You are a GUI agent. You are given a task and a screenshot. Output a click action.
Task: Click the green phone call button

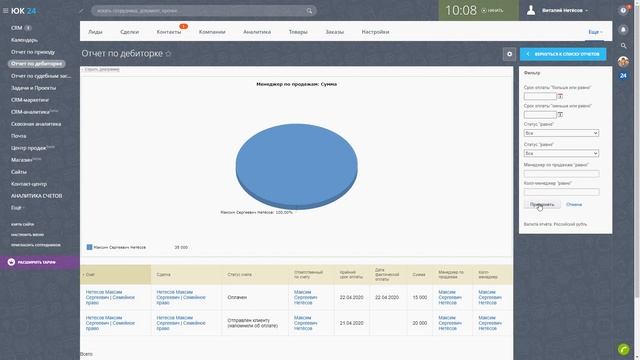pyautogui.click(x=624, y=349)
